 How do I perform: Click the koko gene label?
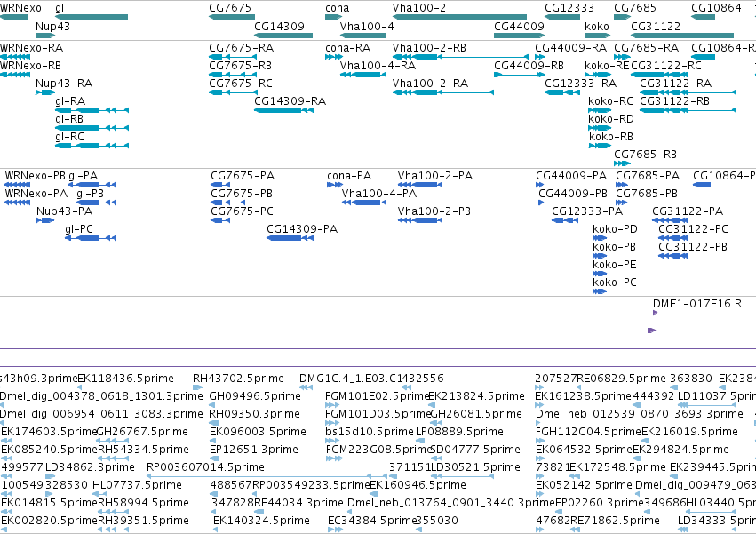coord(597,27)
